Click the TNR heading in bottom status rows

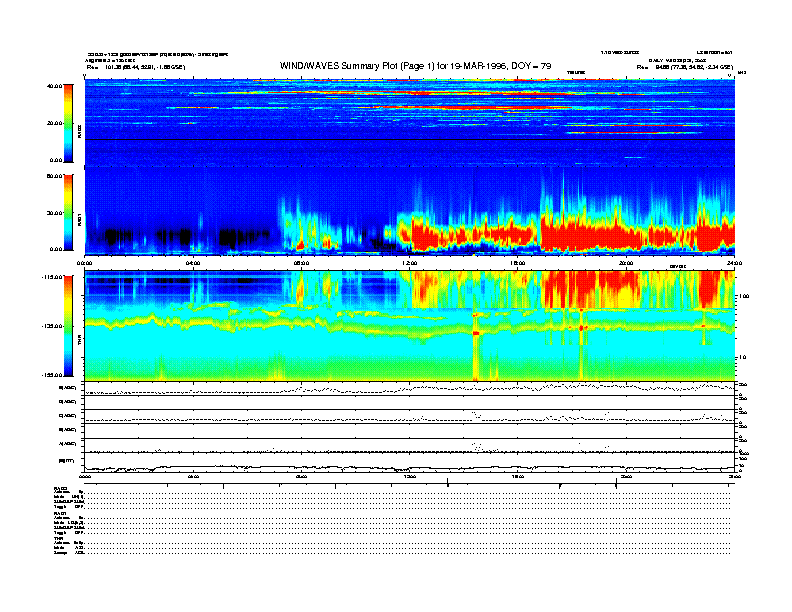click(58, 538)
